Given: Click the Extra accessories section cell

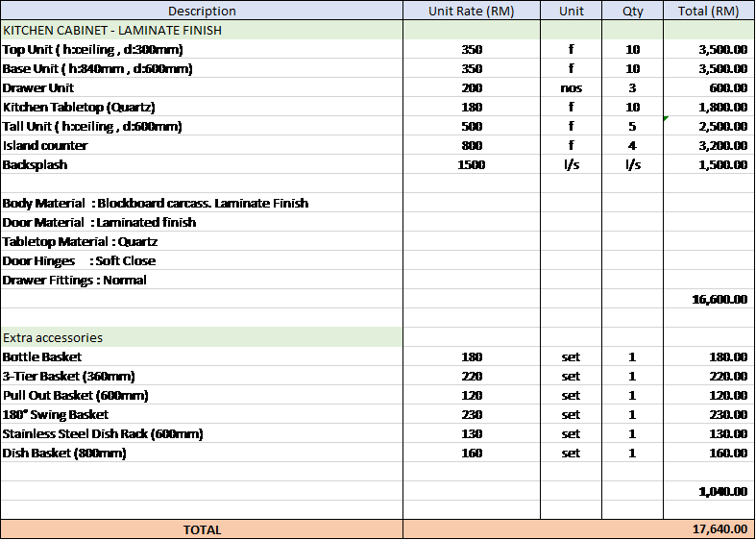Looking at the screenshot, I should pos(202,337).
